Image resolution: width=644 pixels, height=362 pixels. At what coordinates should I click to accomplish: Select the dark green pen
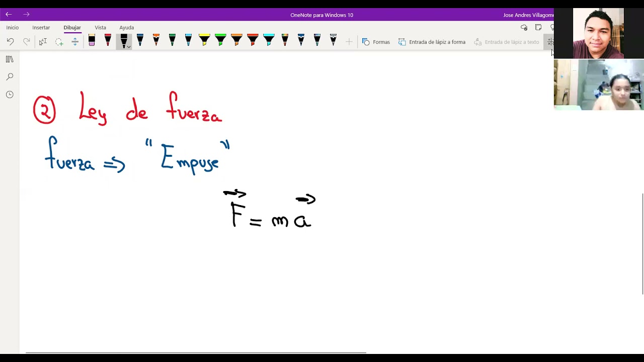(172, 41)
